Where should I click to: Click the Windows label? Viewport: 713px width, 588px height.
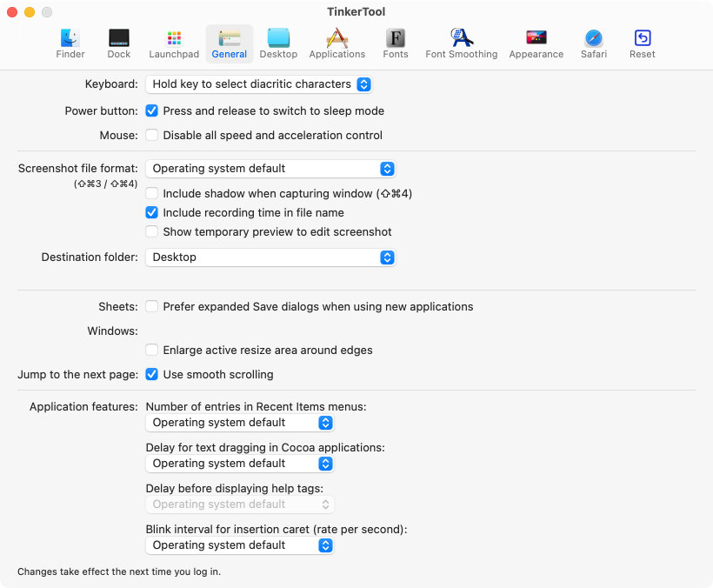113,331
